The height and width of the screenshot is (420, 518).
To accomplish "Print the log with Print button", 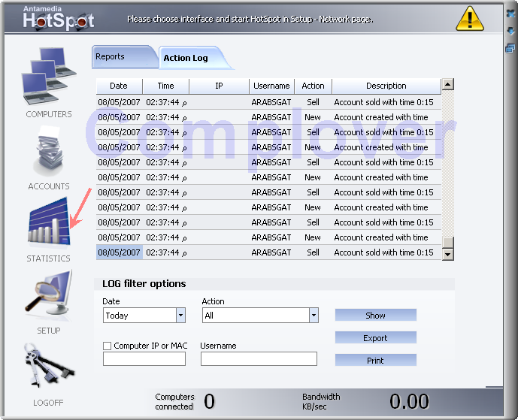I will tap(375, 361).
